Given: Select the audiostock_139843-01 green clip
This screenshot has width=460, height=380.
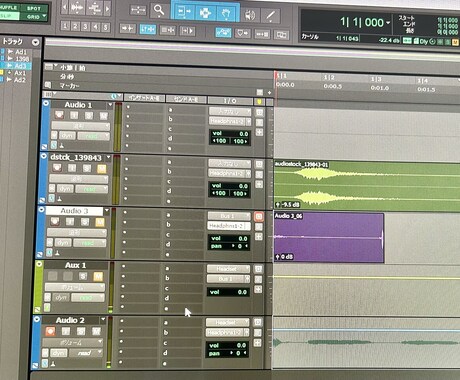Looking at the screenshot, I should (367, 185).
